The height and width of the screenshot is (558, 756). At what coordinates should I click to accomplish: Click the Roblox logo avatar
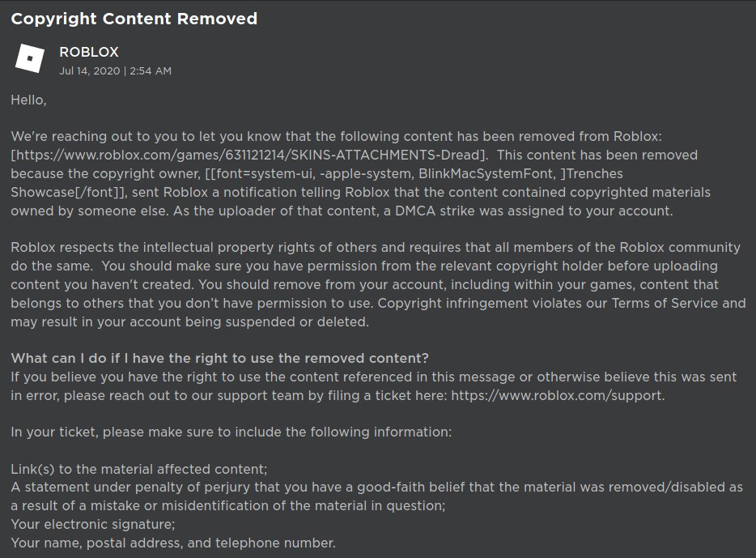[x=30, y=58]
